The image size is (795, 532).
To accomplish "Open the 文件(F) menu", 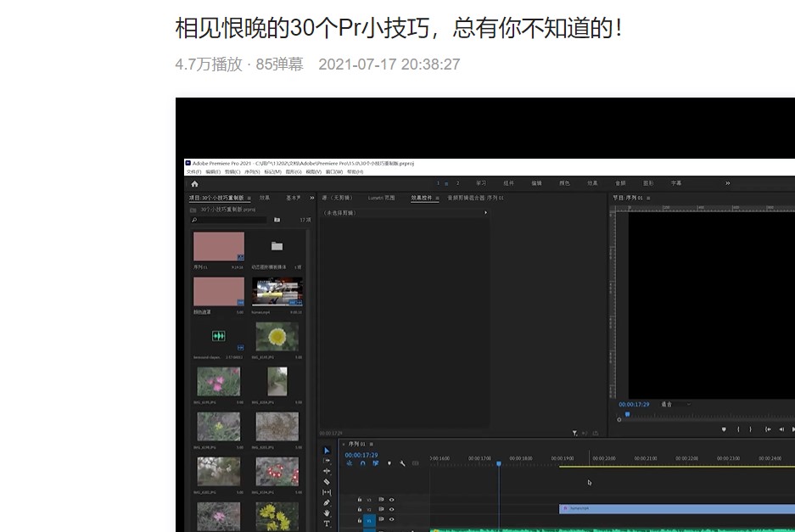I will (193, 171).
